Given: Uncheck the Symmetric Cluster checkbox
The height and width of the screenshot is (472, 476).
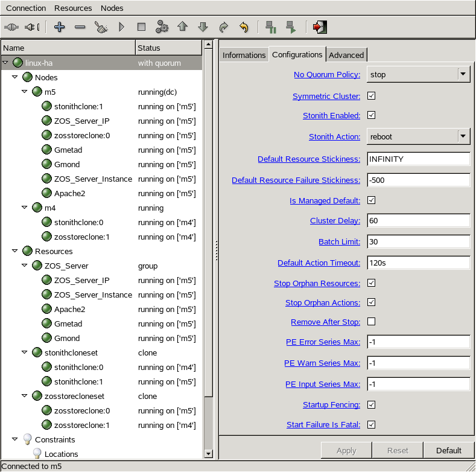Looking at the screenshot, I should click(x=372, y=96).
